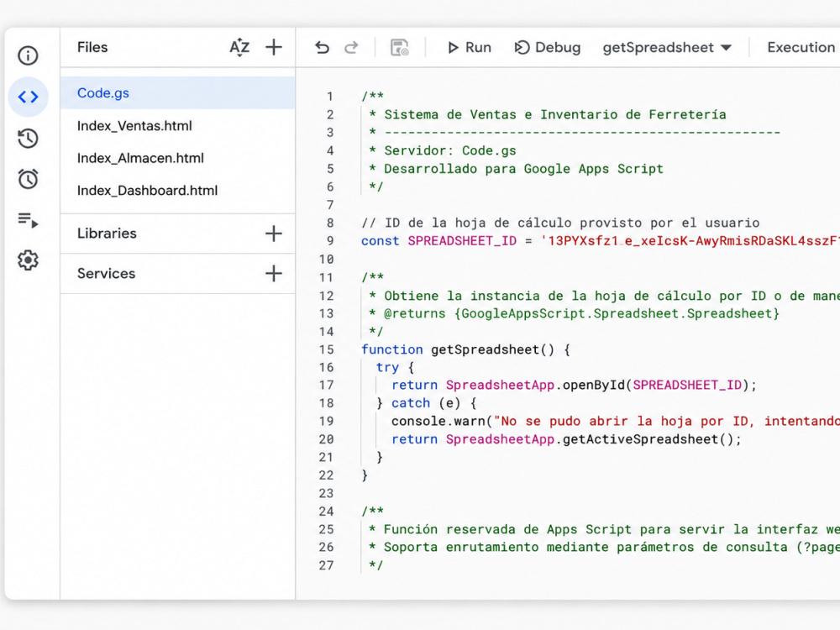Click the Libraries section label
This screenshot has height=630, width=840.
click(x=107, y=234)
